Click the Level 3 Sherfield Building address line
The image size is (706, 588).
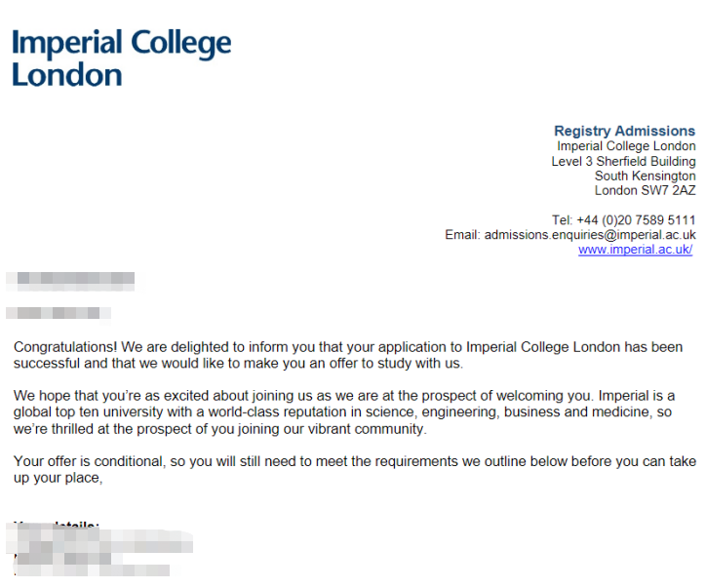pos(623,161)
